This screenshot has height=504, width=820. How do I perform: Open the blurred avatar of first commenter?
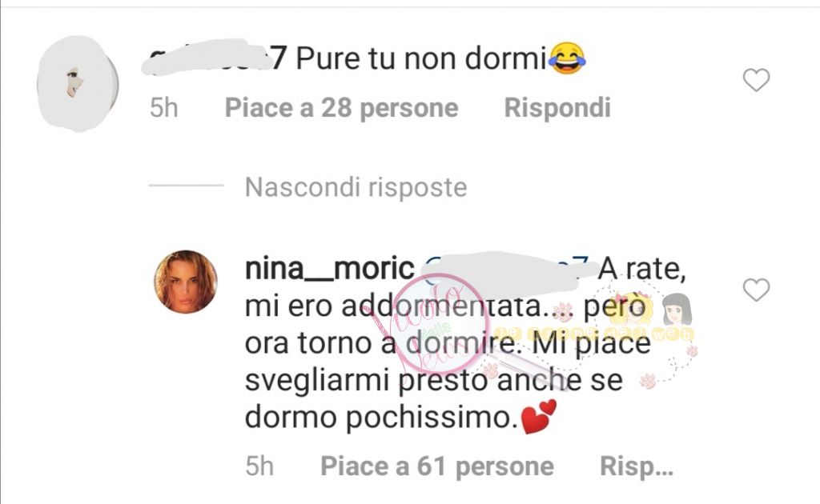(x=78, y=83)
